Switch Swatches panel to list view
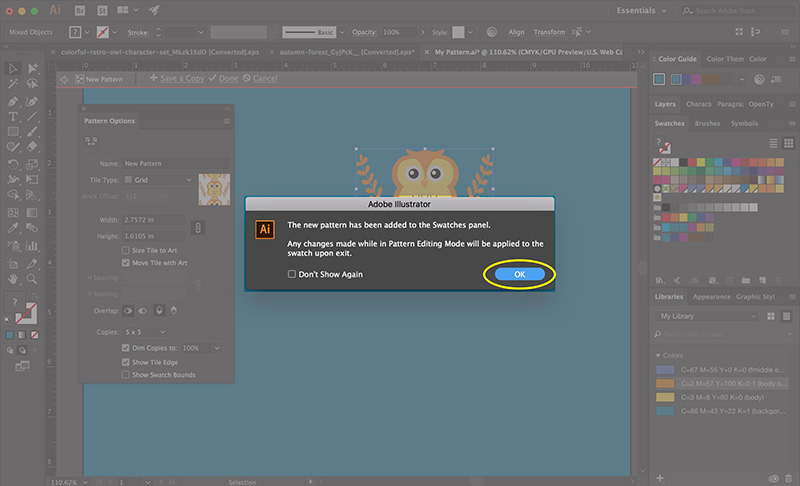The height and width of the screenshot is (486, 800). coord(773,143)
